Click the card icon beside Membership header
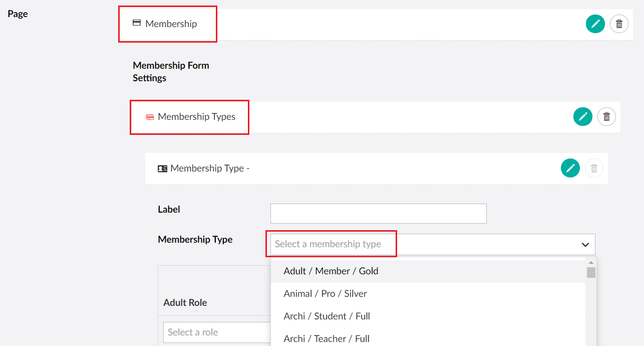 point(136,23)
